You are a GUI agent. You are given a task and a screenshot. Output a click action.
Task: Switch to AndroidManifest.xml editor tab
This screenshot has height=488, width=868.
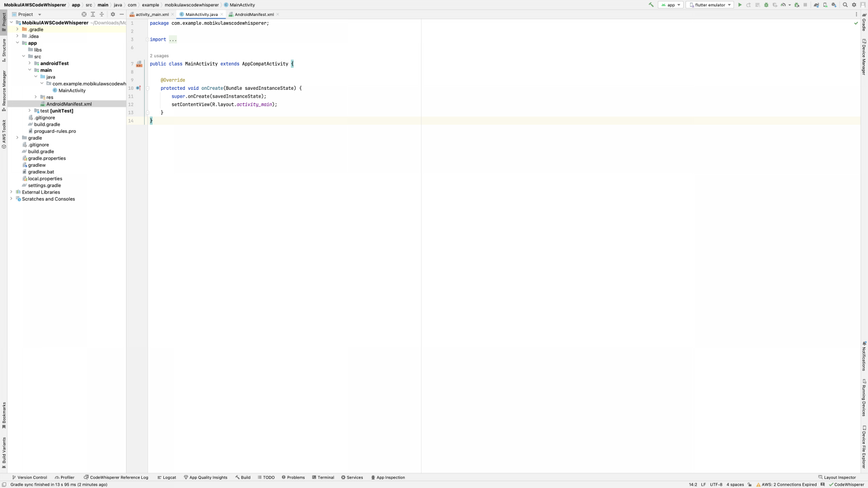(x=254, y=14)
